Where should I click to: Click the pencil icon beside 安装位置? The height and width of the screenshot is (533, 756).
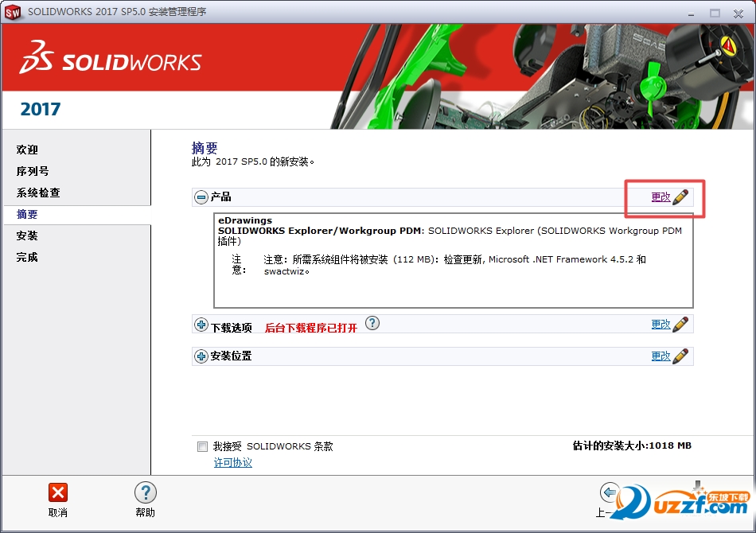click(680, 356)
